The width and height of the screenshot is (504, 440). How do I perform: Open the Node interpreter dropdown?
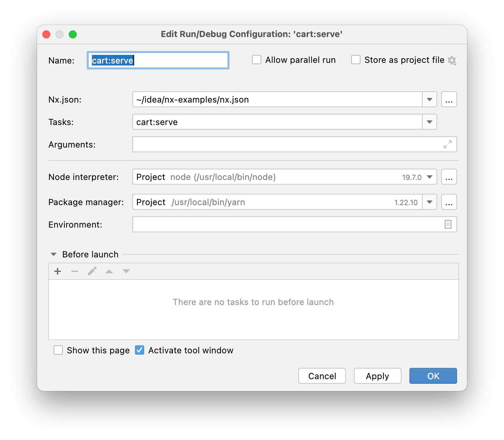click(429, 177)
